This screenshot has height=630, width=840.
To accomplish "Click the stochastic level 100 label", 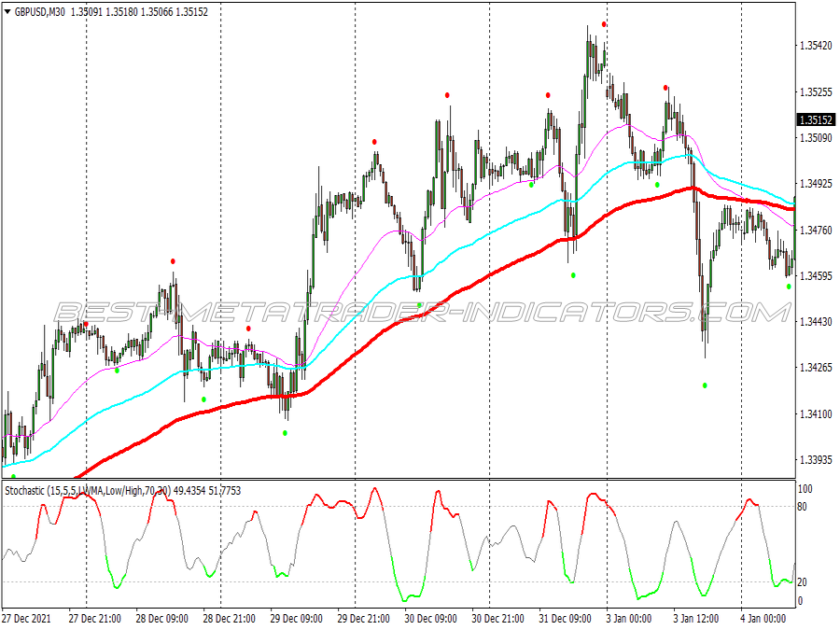I will click(x=805, y=488).
